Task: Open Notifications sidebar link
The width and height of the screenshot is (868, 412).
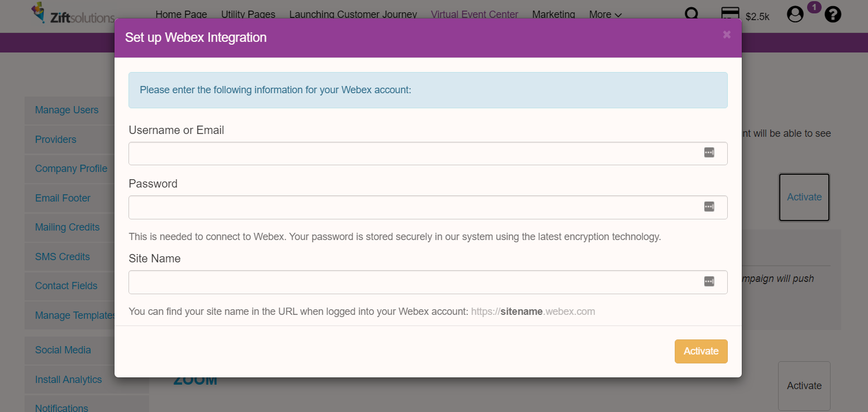Action: [61, 408]
